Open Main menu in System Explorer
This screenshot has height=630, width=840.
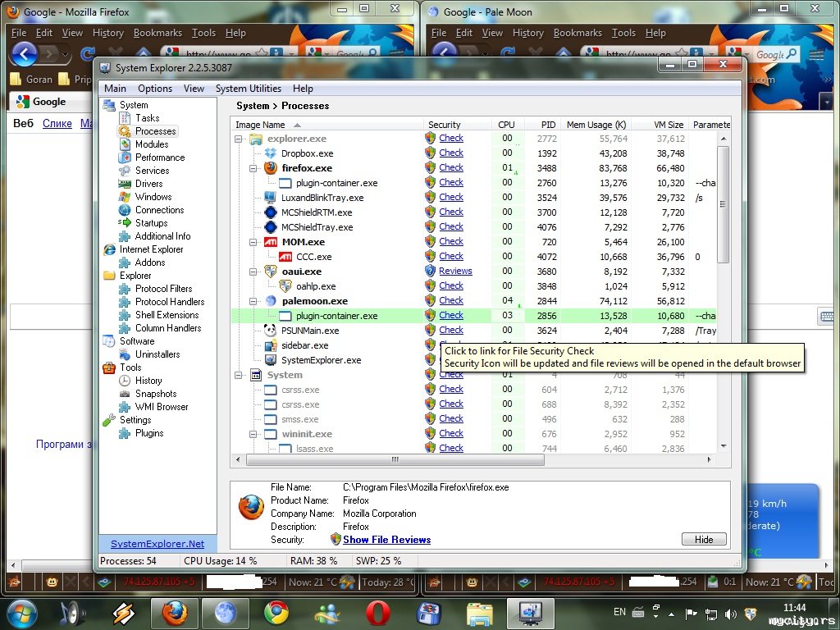[115, 89]
